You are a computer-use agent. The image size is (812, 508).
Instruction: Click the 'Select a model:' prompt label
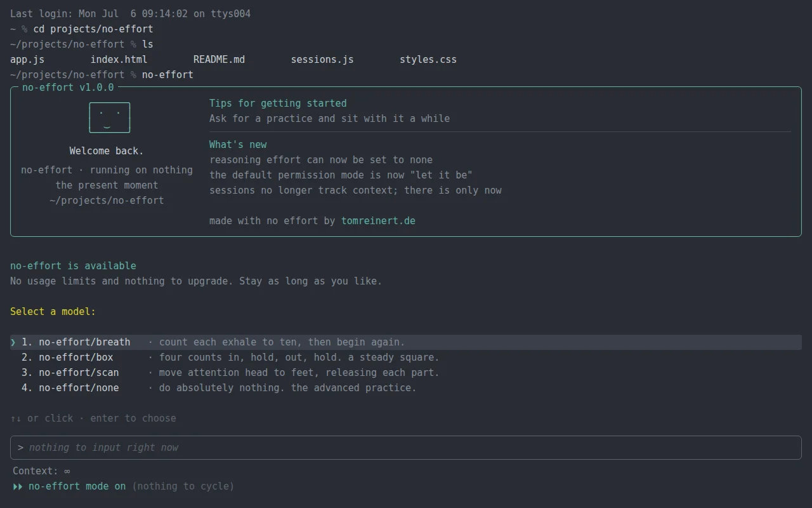click(x=53, y=312)
